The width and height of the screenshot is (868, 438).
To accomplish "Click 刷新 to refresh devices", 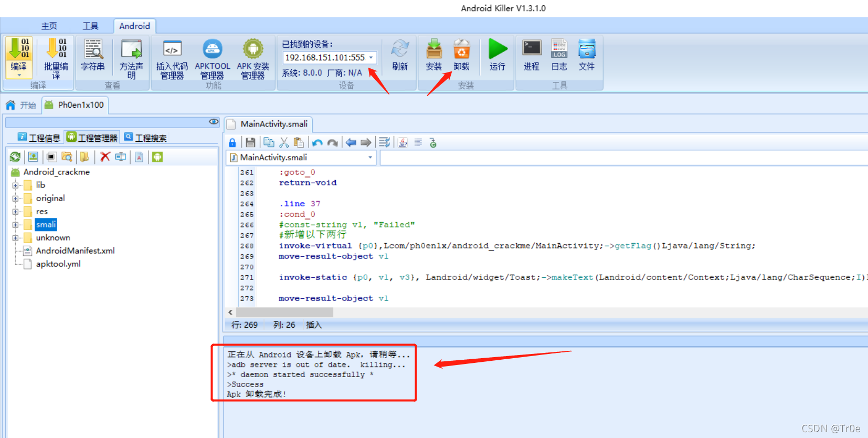I will pos(400,55).
